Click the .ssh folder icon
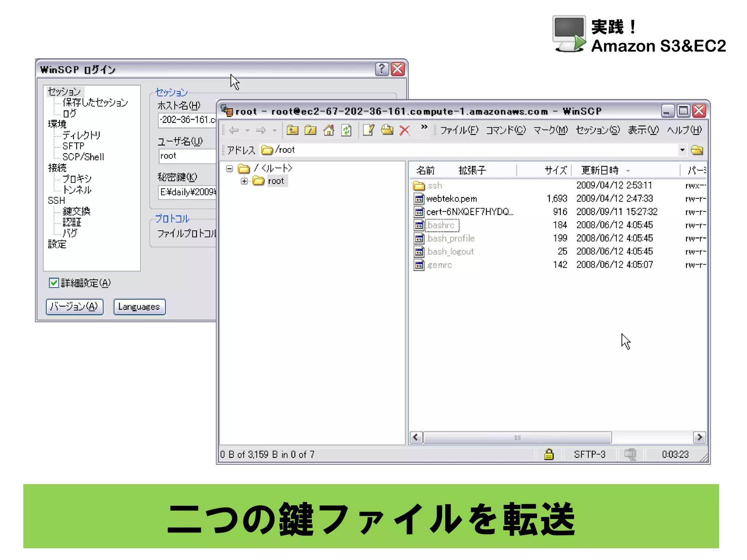 click(419, 186)
